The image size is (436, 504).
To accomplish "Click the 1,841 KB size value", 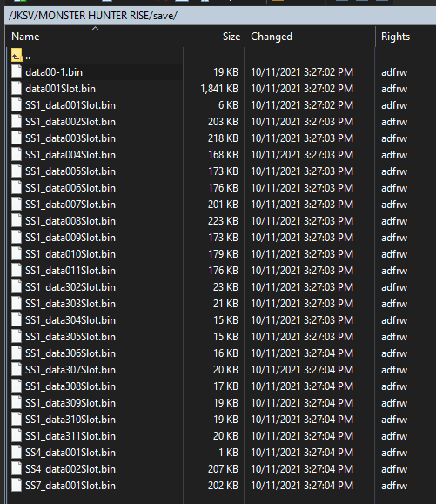I will coord(219,89).
